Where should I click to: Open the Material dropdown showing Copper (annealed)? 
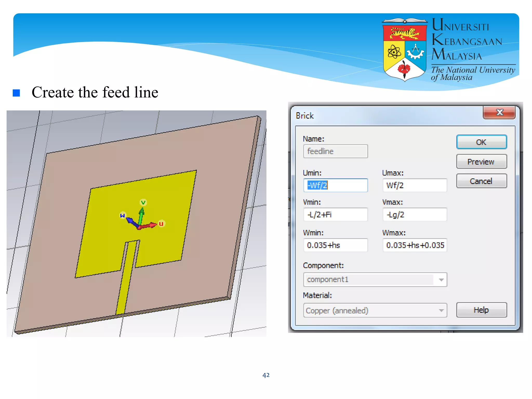[x=375, y=310]
